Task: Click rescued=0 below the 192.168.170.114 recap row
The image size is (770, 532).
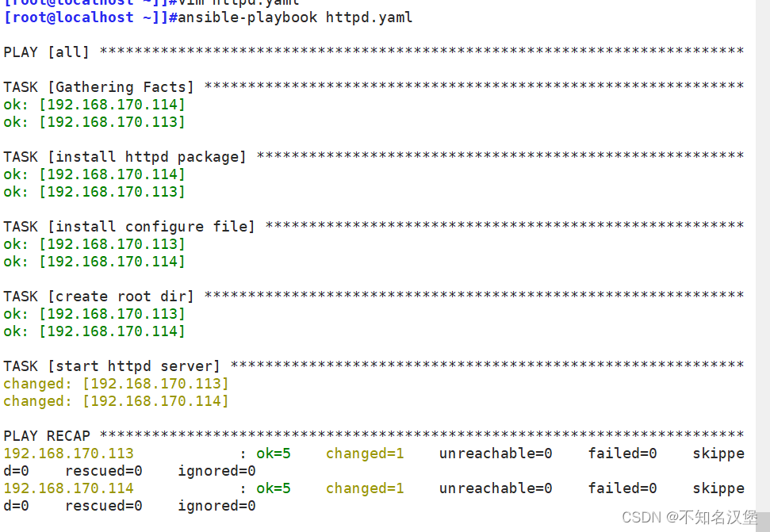Action: pos(104,506)
